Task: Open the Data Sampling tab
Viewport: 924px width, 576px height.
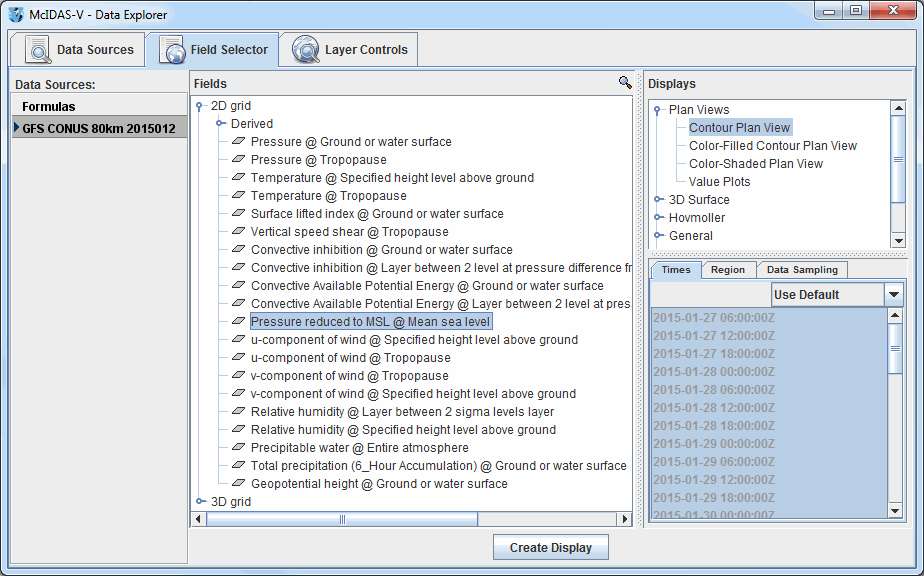Action: click(802, 270)
